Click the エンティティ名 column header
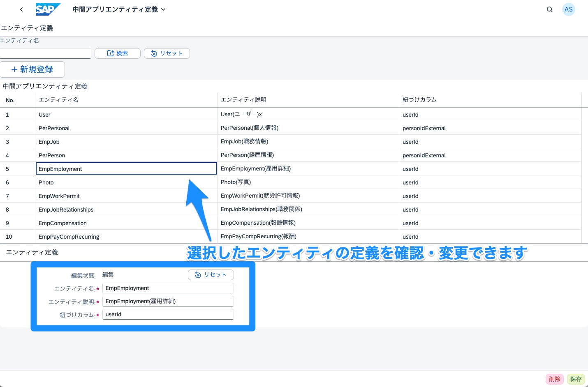 pos(126,100)
